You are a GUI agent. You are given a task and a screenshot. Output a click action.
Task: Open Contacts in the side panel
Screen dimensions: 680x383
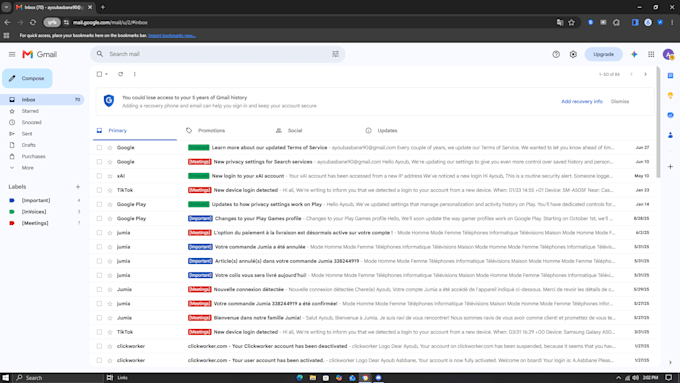(x=670, y=135)
